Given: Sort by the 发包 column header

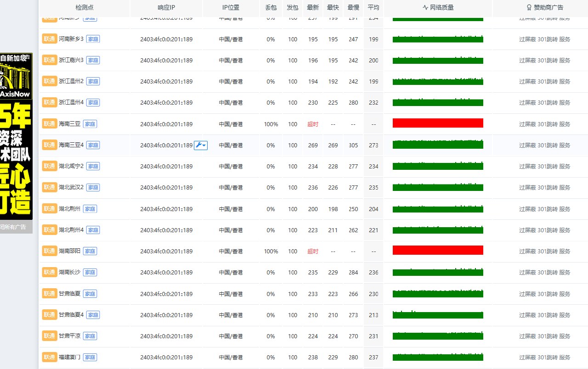Looking at the screenshot, I should click(x=292, y=8).
